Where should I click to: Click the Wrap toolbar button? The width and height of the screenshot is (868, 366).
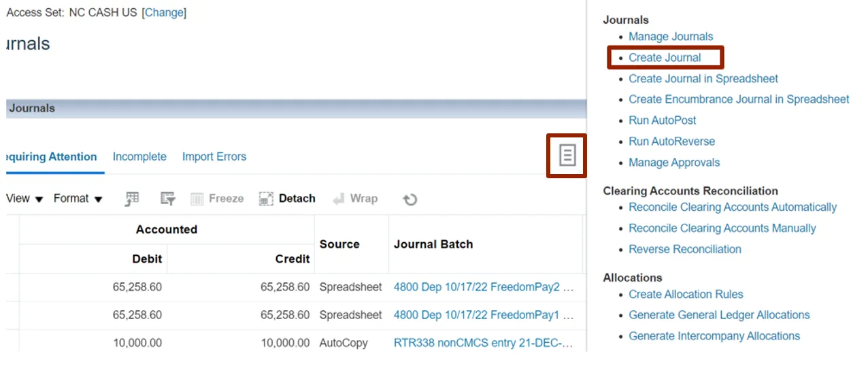355,199
